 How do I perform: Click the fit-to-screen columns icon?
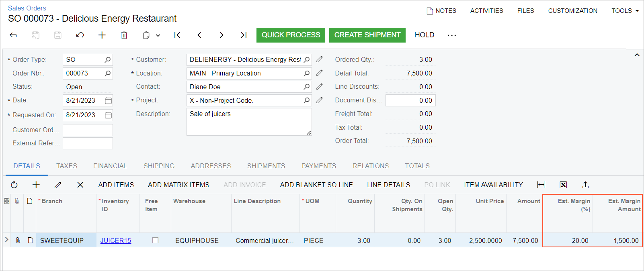(541, 185)
